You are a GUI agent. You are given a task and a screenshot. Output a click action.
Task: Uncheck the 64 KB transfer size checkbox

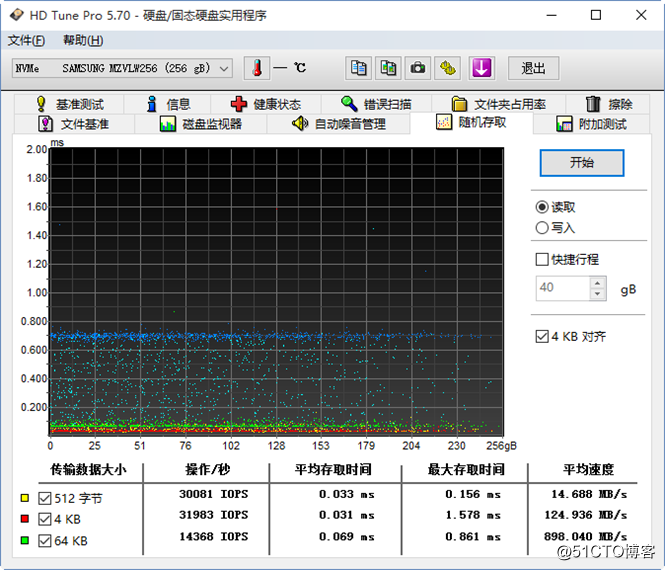pyautogui.click(x=45, y=541)
